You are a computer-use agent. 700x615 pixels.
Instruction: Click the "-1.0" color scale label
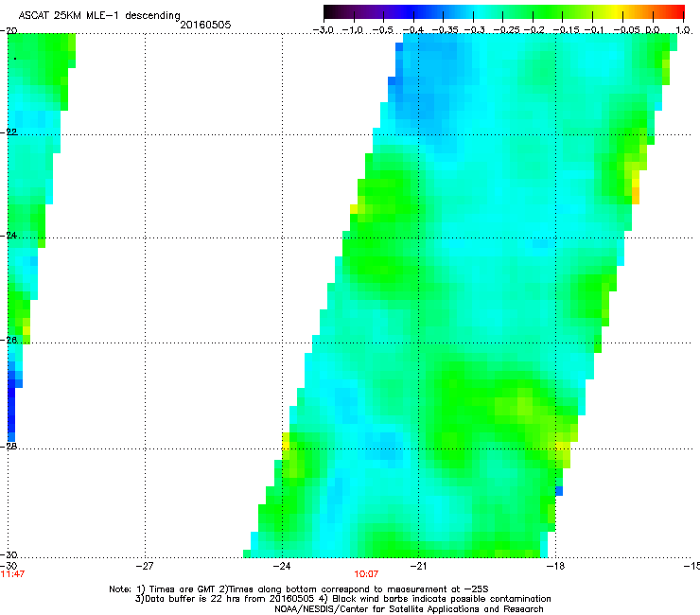coord(353,30)
